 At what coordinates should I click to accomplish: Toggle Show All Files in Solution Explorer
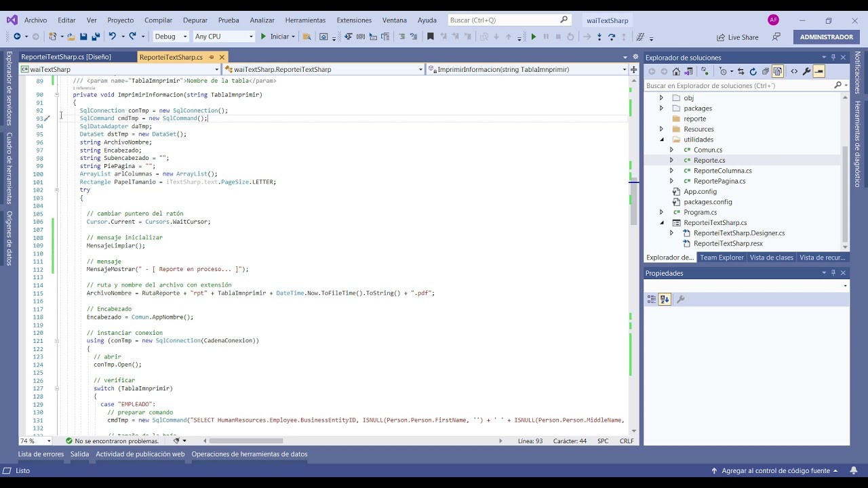(777, 71)
